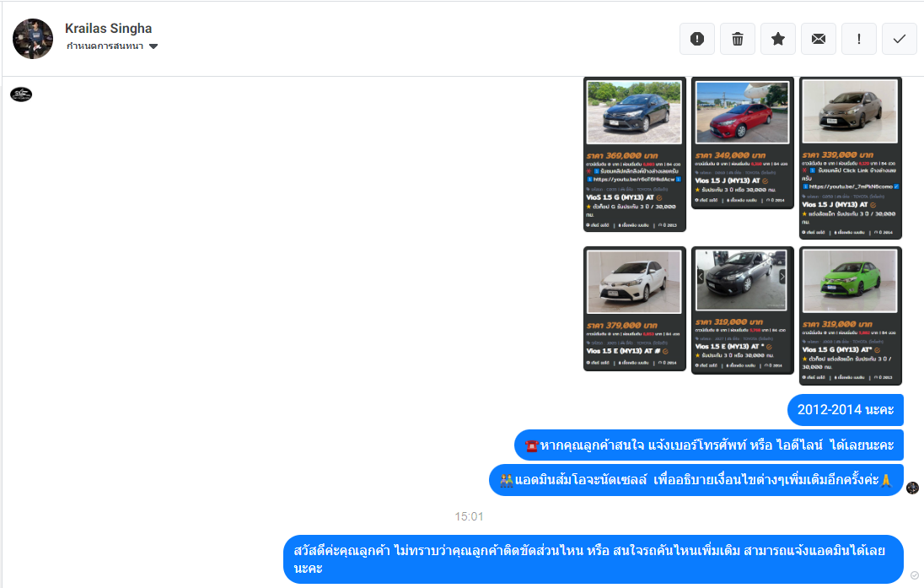Screen dimensions: 924x588
Task: Open the bronze Vios 339,000 baht card
Action: point(851,158)
